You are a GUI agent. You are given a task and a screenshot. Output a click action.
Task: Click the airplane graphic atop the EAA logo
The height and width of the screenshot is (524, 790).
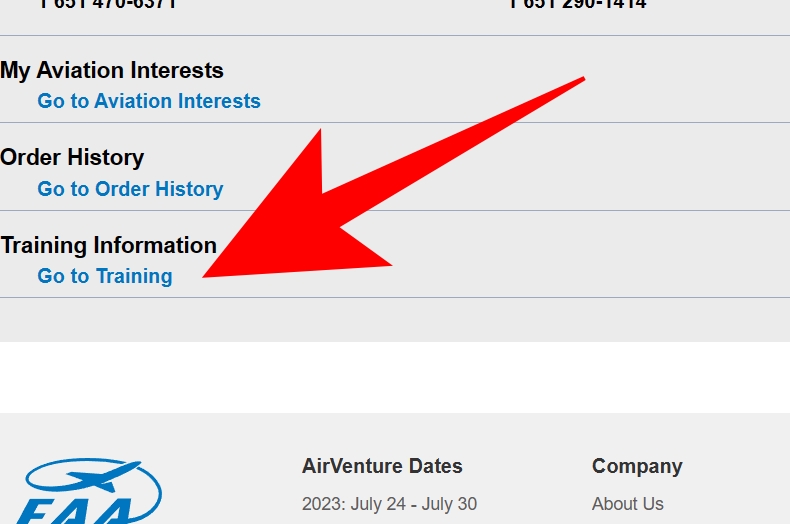(103, 476)
